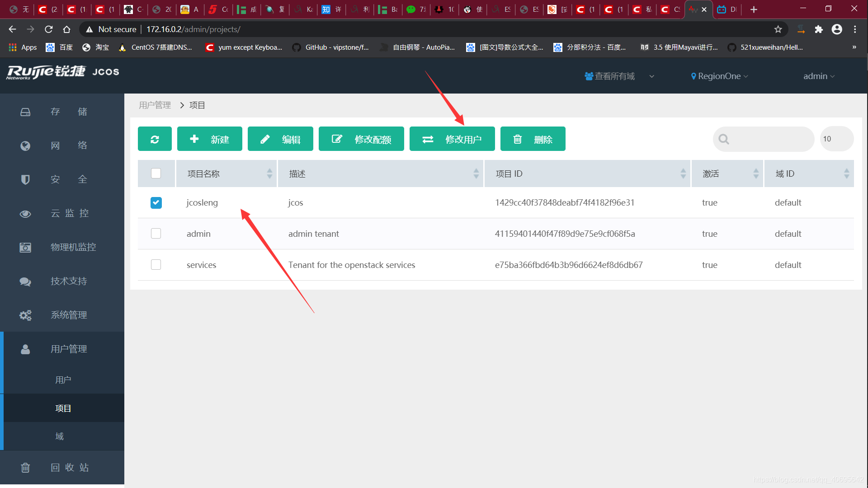The height and width of the screenshot is (488, 868).
Task: Open the Chrome profile avatar icon
Action: (837, 29)
